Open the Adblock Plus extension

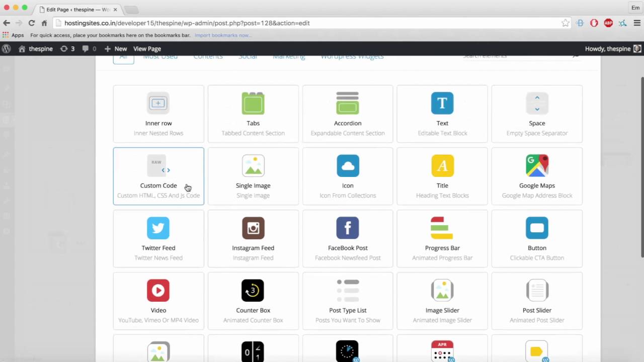pos(608,23)
